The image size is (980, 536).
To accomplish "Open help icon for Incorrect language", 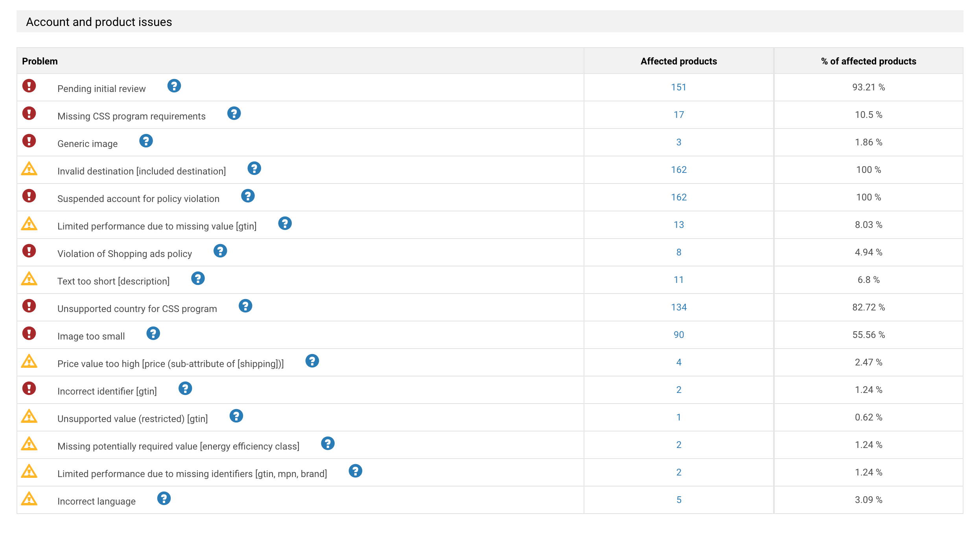I will (164, 498).
